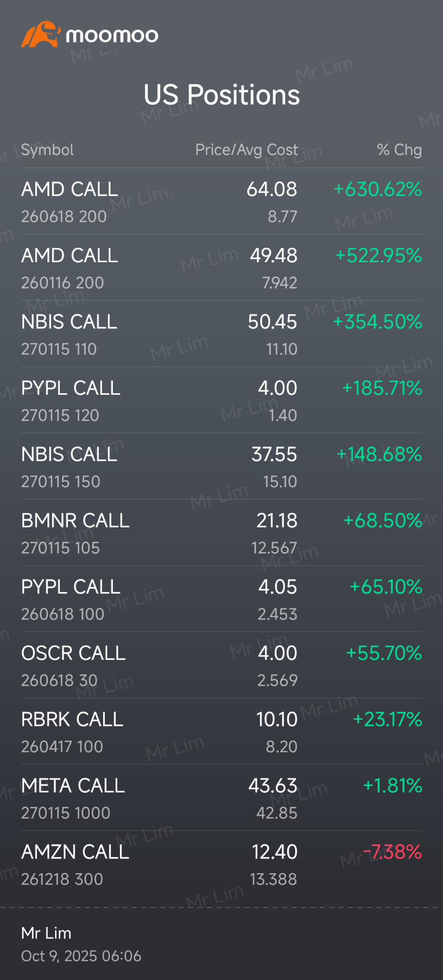
Task: Sort by the % Chg column header
Action: tap(399, 150)
